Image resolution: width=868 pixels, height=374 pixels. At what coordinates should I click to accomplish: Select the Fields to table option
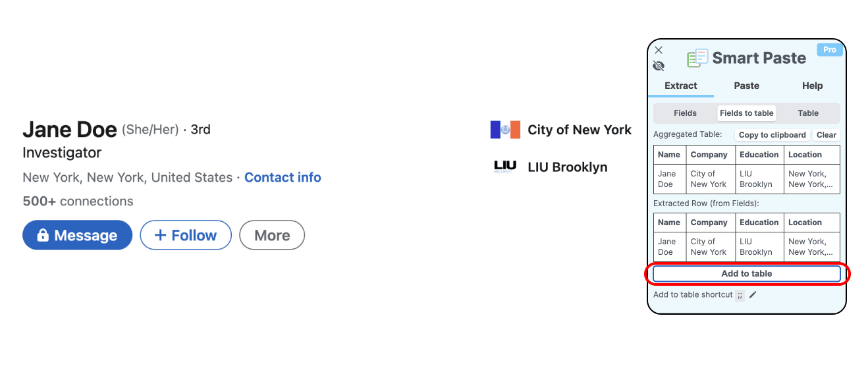746,113
